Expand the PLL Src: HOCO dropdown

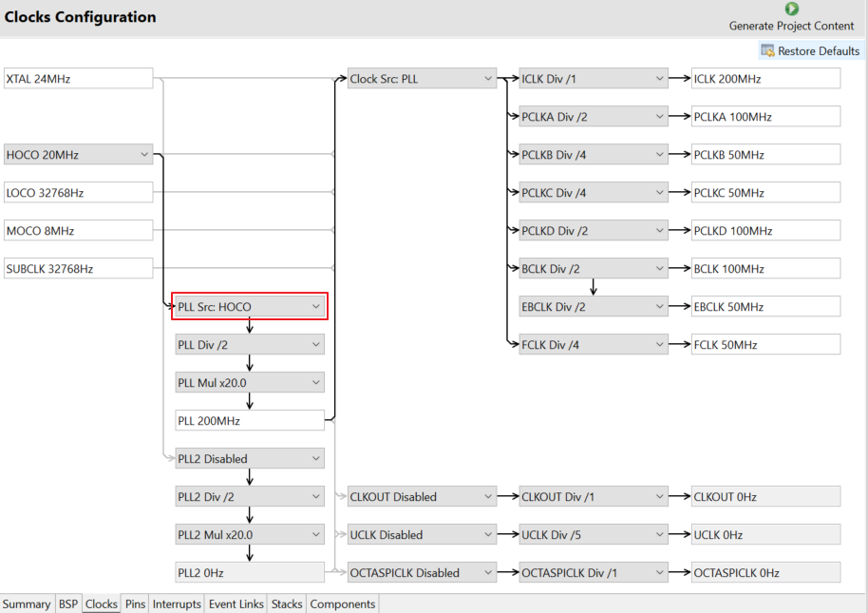pyautogui.click(x=315, y=307)
